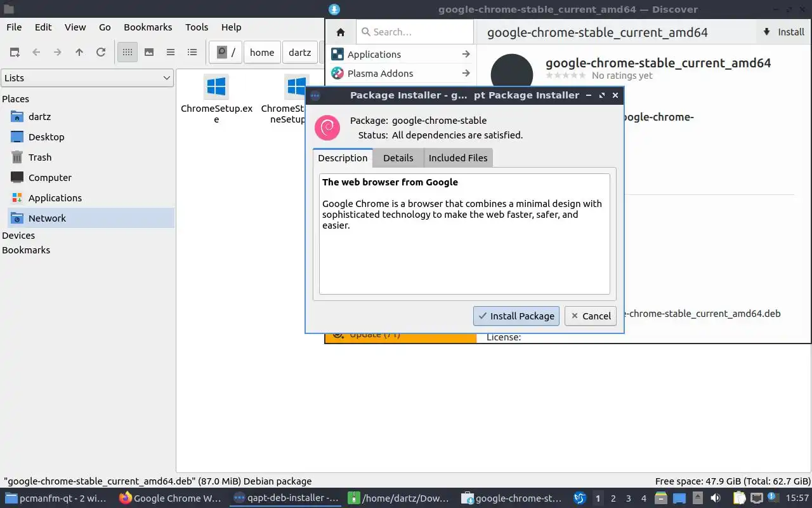
Task: Click the qapt-deb-installer taskbar entry
Action: pyautogui.click(x=285, y=498)
